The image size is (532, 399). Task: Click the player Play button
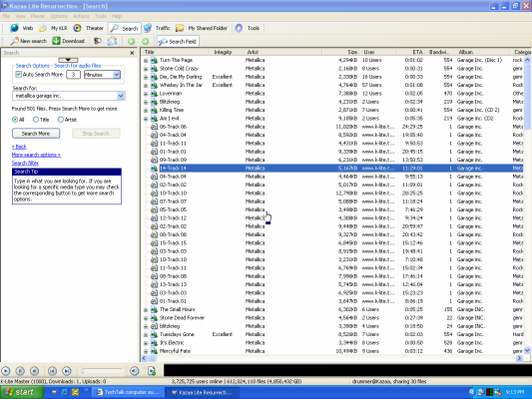pos(6,371)
